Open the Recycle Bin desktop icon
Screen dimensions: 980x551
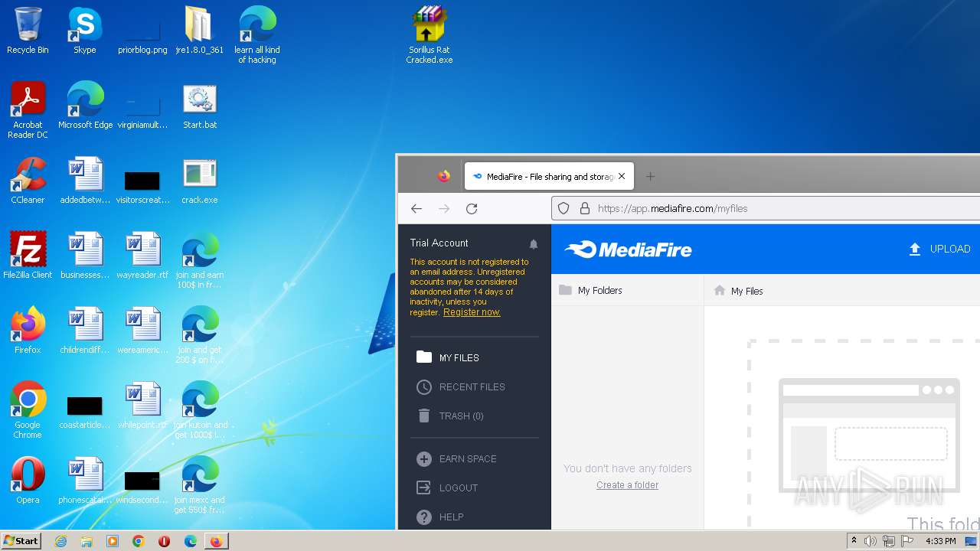[28, 31]
